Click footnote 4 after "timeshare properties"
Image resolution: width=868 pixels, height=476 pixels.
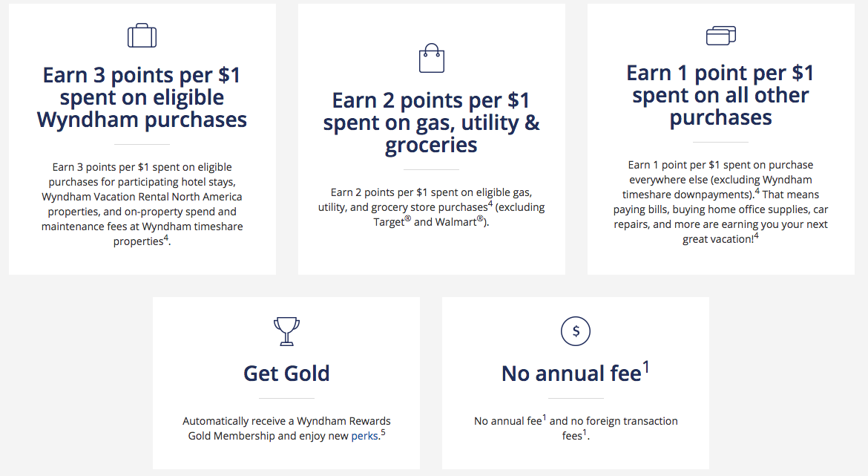166,238
